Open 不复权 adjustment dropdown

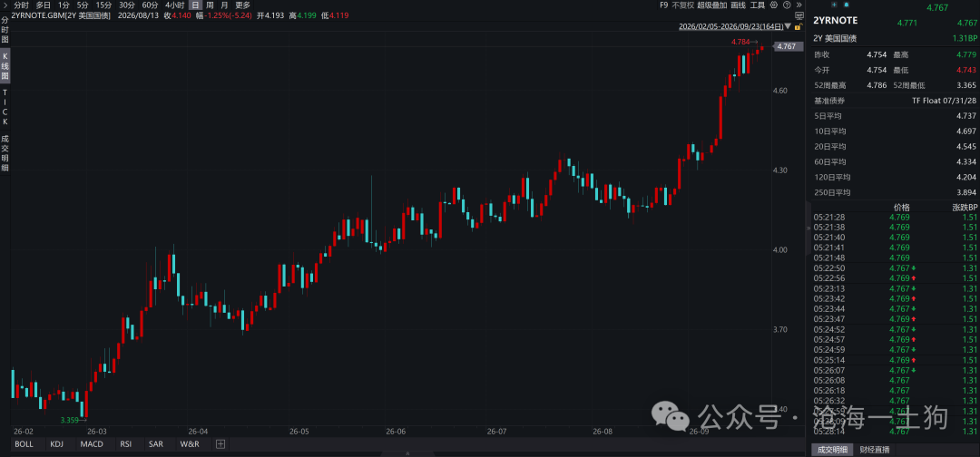tap(683, 5)
